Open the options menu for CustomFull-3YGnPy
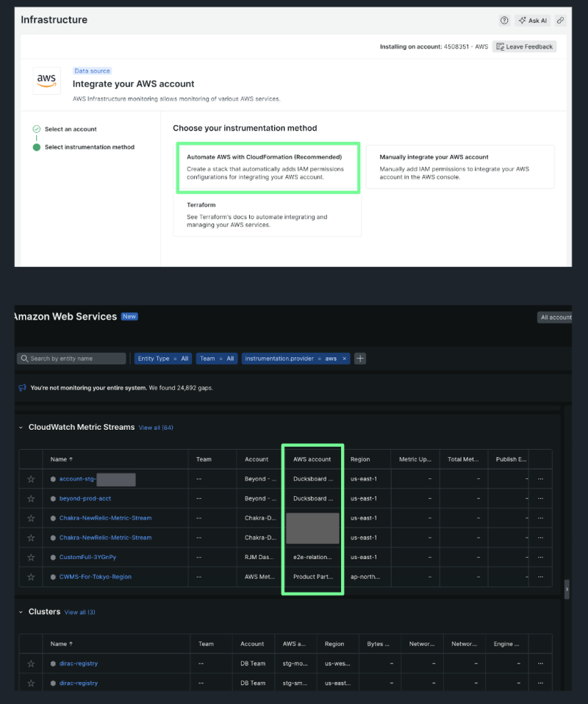This screenshot has height=704, width=588. pyautogui.click(x=540, y=557)
